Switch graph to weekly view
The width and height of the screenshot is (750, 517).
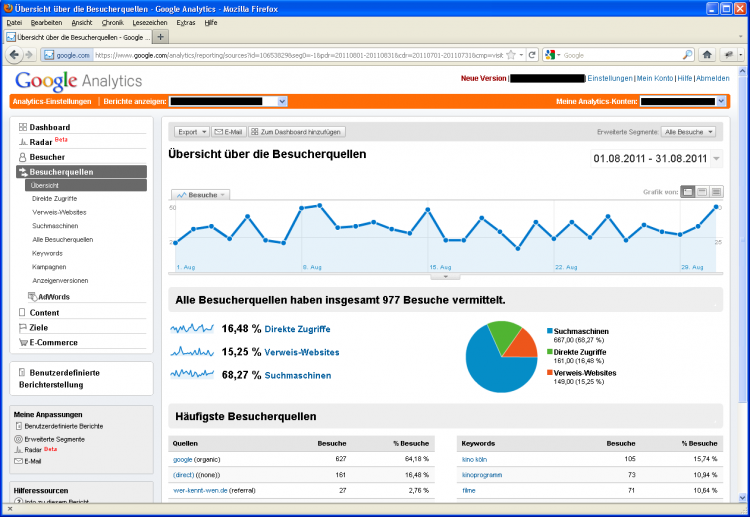pos(702,191)
